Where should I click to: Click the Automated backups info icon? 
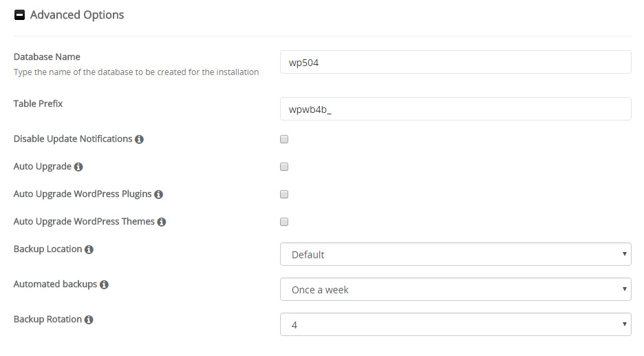click(x=104, y=284)
